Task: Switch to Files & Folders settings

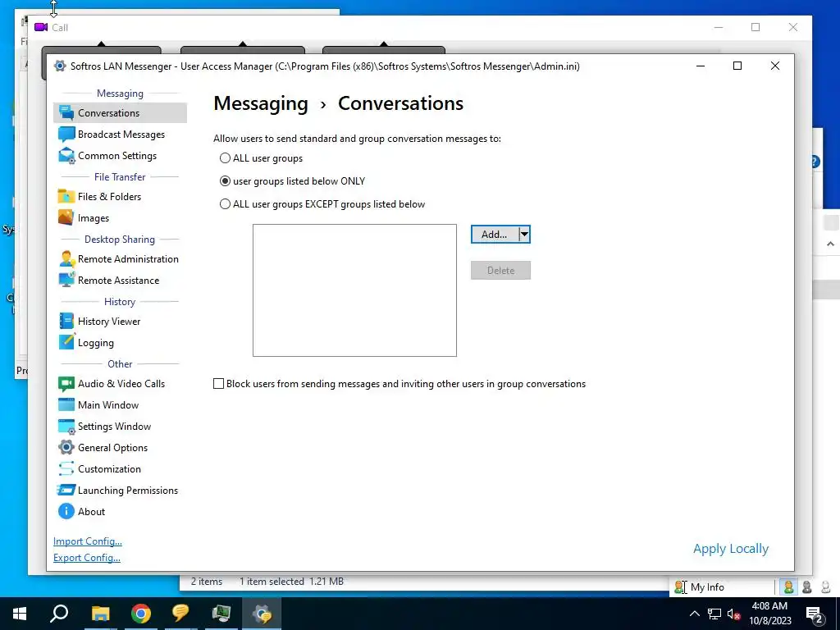Action: 109,196
